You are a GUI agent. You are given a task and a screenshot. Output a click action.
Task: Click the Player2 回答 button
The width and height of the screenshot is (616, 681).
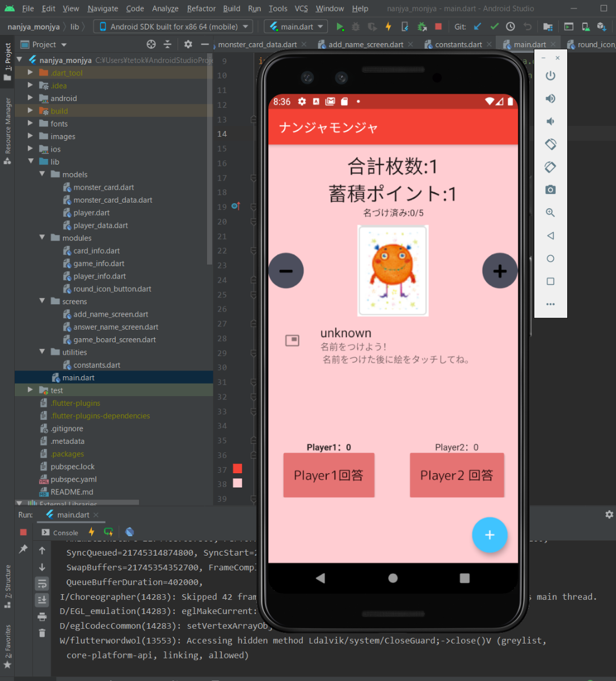[457, 475]
